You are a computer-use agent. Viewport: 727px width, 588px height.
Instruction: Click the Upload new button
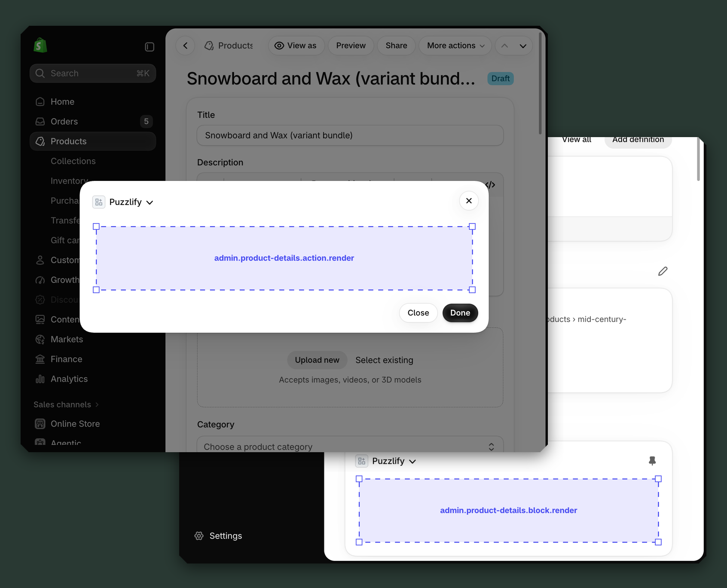(317, 360)
